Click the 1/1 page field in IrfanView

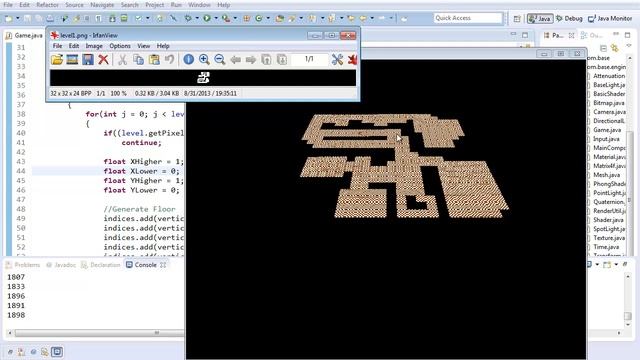tap(309, 59)
